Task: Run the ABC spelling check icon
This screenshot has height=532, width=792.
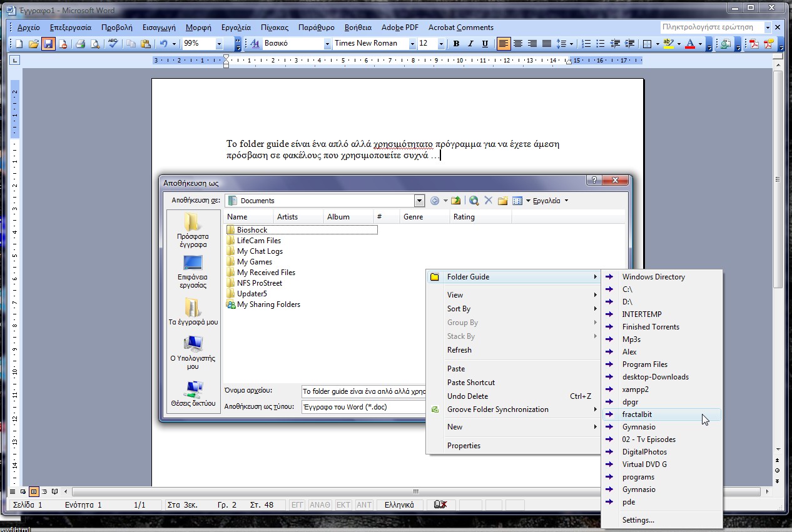Action: tap(113, 44)
